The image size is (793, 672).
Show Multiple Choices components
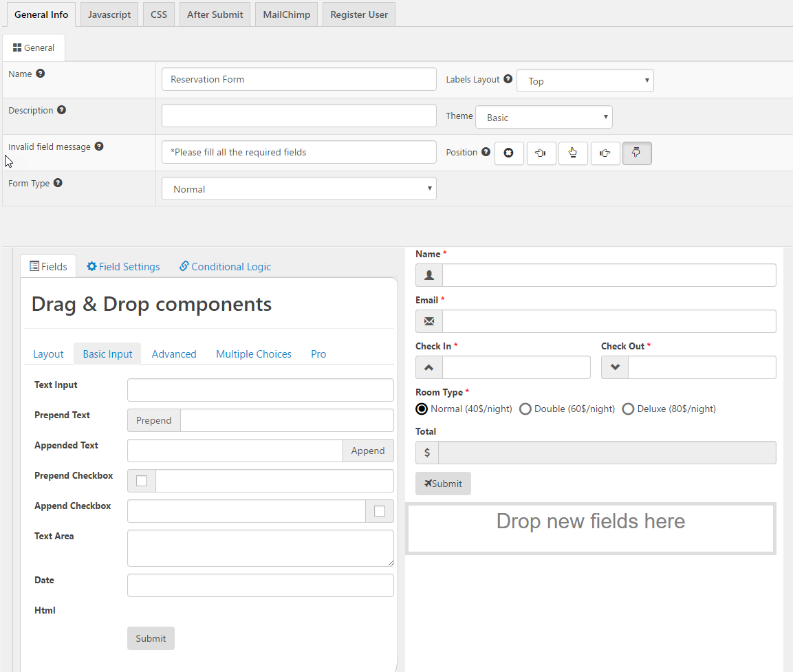(254, 354)
